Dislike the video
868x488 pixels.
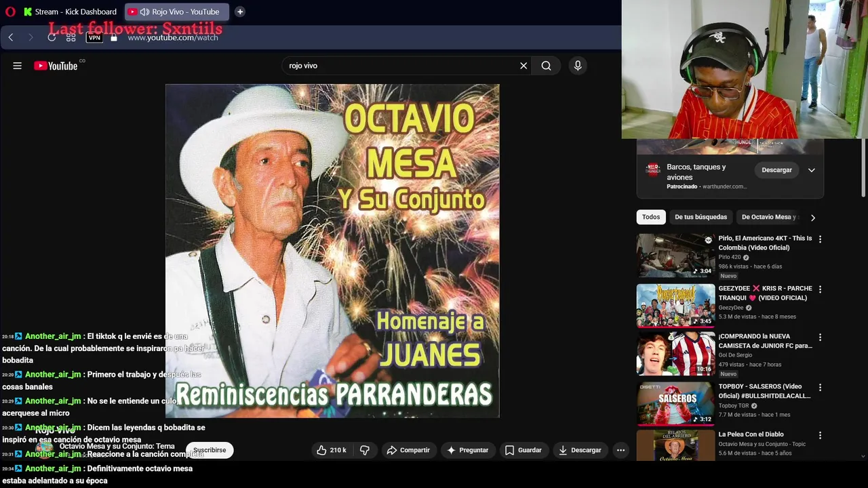coord(364,450)
